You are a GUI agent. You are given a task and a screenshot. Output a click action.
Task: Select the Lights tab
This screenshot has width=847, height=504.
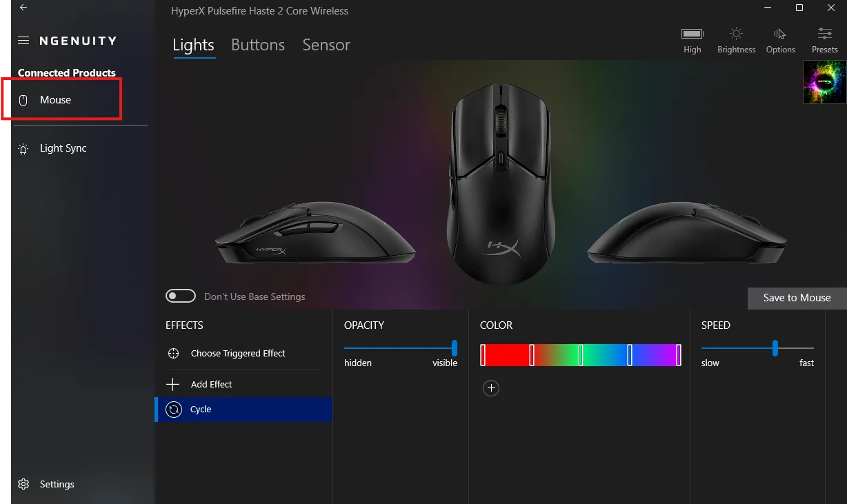193,45
